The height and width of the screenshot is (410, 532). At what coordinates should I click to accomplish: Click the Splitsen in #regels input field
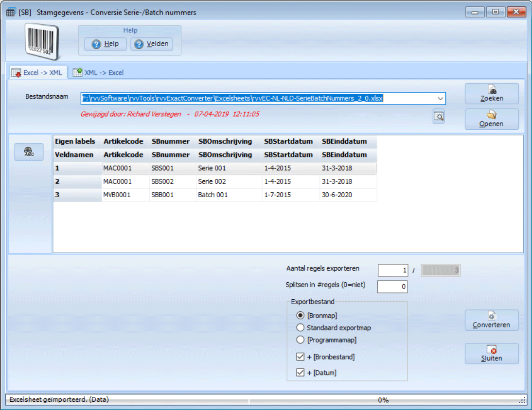(392, 287)
